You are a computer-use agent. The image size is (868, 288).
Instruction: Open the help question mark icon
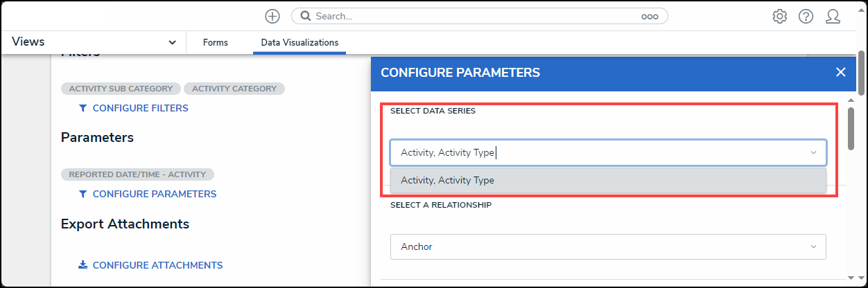(x=806, y=16)
